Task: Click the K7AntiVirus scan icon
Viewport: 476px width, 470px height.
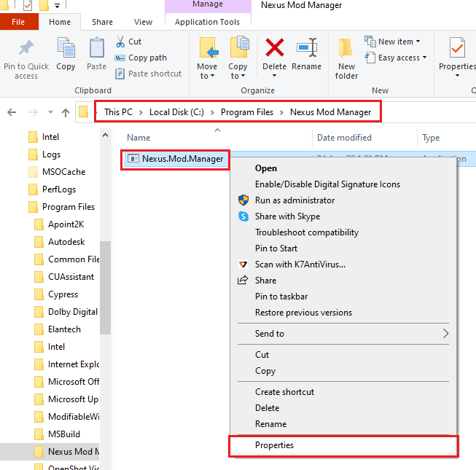Action: point(243,265)
